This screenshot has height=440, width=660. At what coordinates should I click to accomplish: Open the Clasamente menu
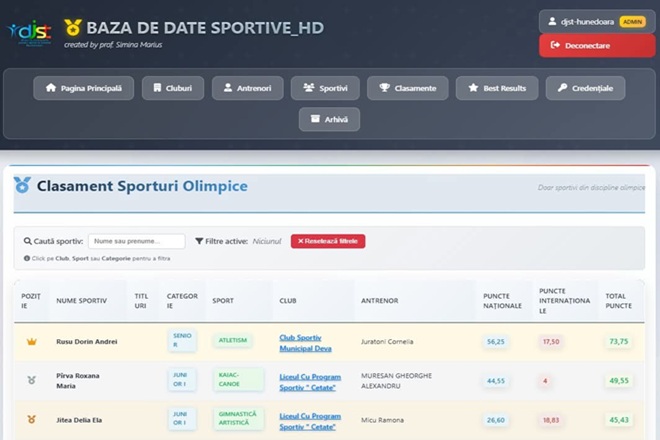pos(407,88)
